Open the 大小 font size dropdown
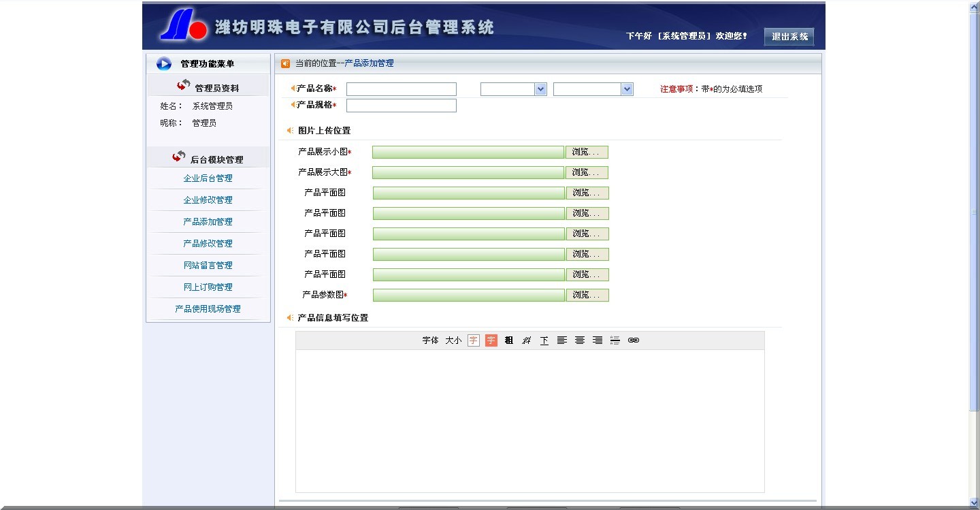Screen dimensions: 980x510 [x=453, y=340]
